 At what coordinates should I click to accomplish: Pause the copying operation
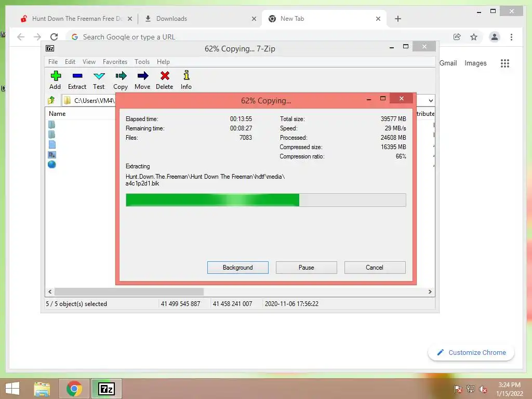click(307, 268)
